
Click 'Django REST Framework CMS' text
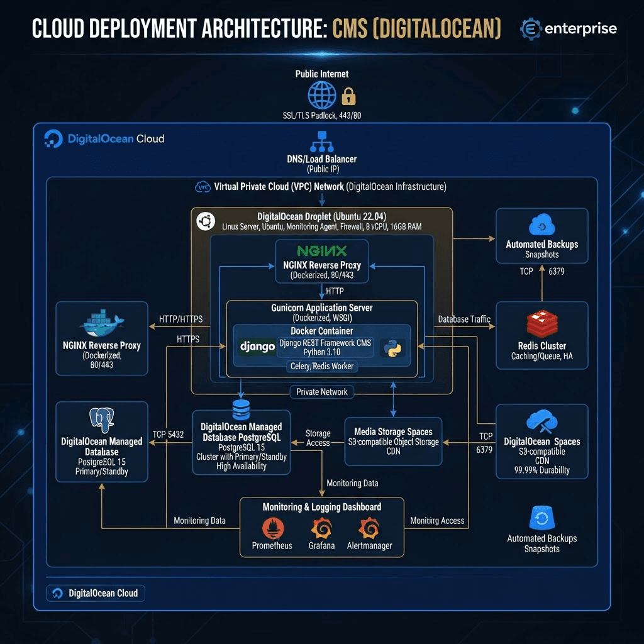[325, 343]
